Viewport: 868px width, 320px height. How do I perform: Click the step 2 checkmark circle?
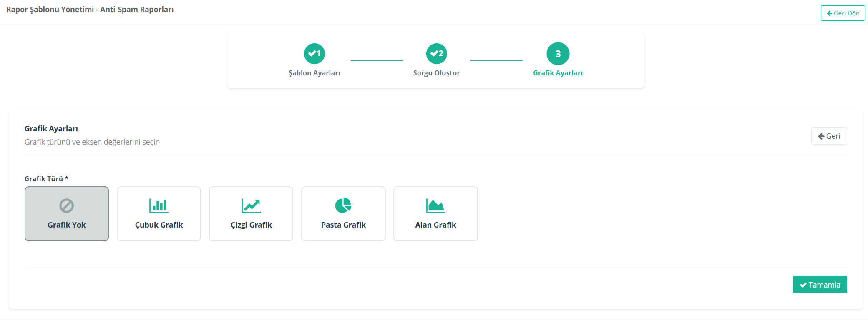[437, 54]
